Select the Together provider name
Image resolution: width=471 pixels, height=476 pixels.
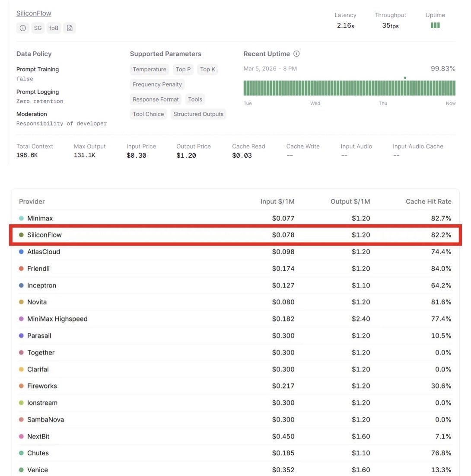pos(41,352)
